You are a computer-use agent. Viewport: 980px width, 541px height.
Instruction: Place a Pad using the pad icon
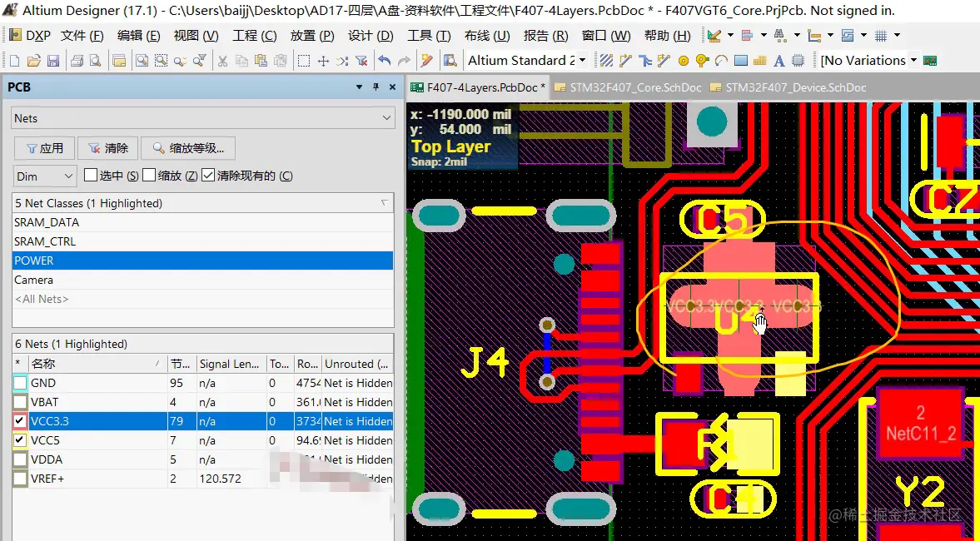[x=683, y=61]
